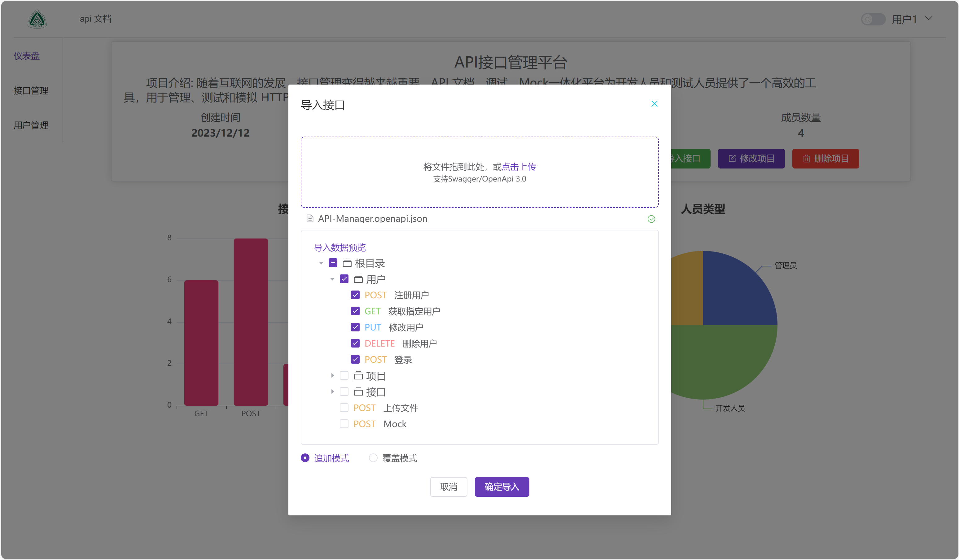Uncheck the POST 注册用户 checkbox
Image resolution: width=959 pixels, height=560 pixels.
click(x=355, y=295)
